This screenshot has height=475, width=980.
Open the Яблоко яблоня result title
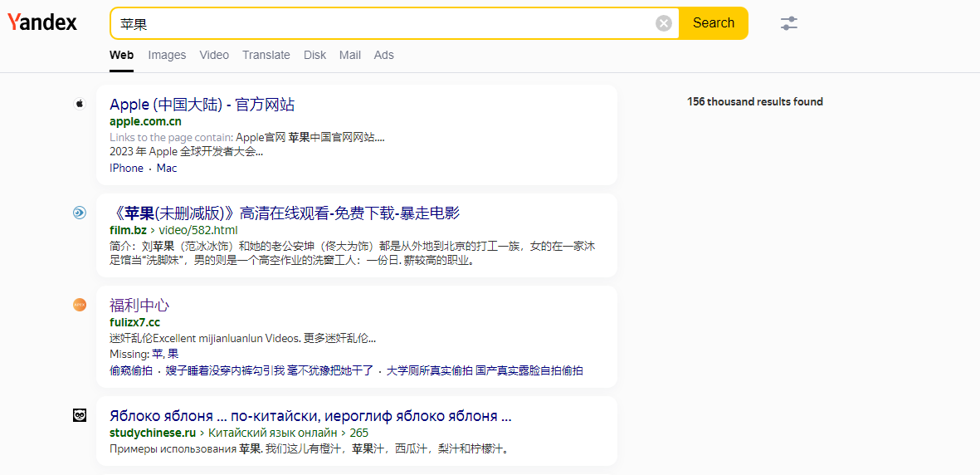click(310, 416)
